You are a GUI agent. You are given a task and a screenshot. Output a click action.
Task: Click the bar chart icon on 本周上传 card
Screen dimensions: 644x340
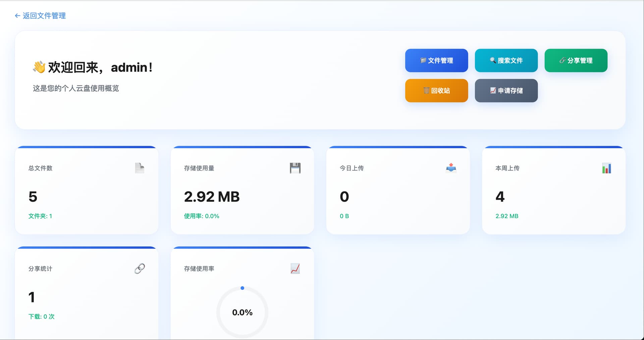pos(606,168)
